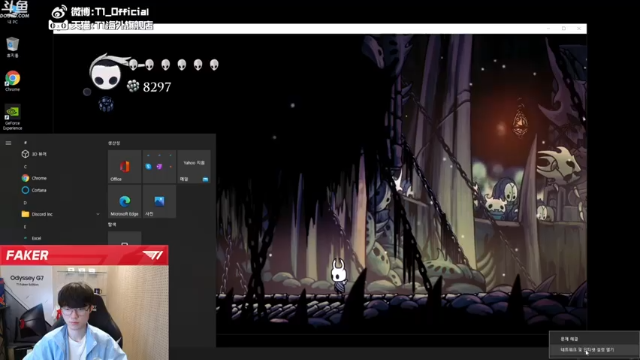Select the first troubleshoot context menu entry
Screen dimensions: 640x360
pyautogui.click(x=594, y=339)
